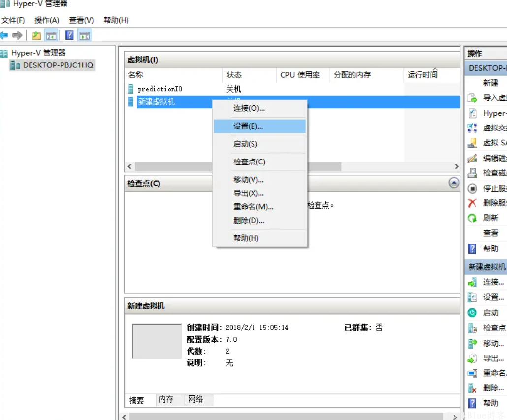Click the 设置 icon in 新建虚拟机 actions

click(473, 297)
